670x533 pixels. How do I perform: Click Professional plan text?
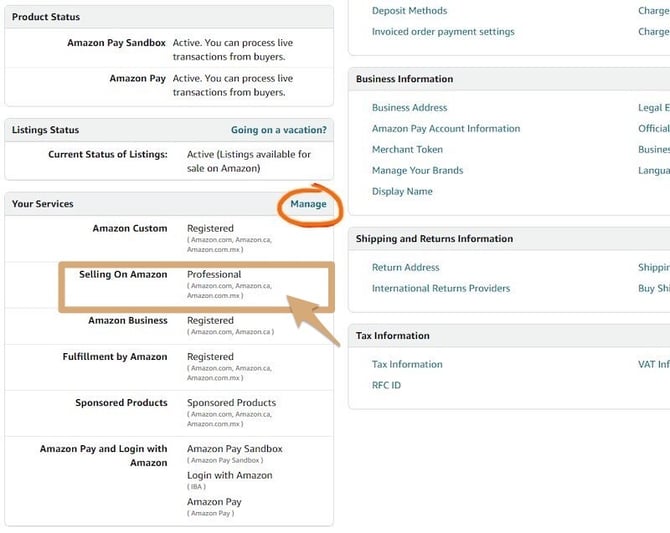point(214,274)
